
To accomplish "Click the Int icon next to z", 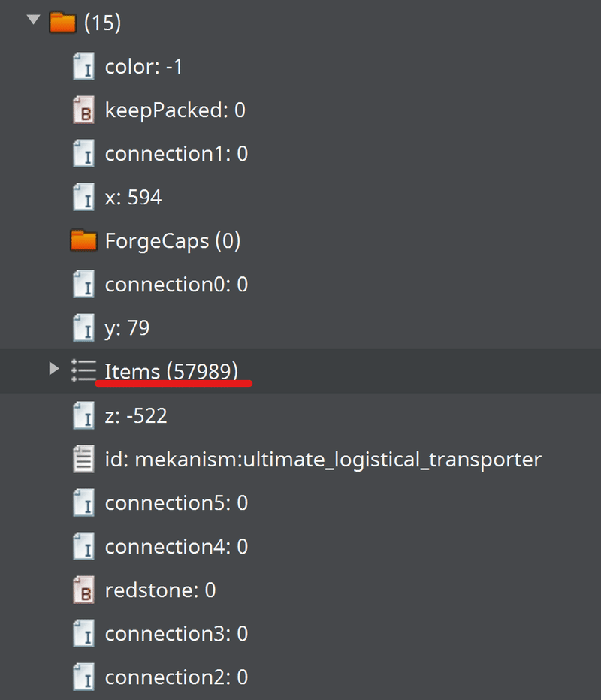I will click(83, 415).
